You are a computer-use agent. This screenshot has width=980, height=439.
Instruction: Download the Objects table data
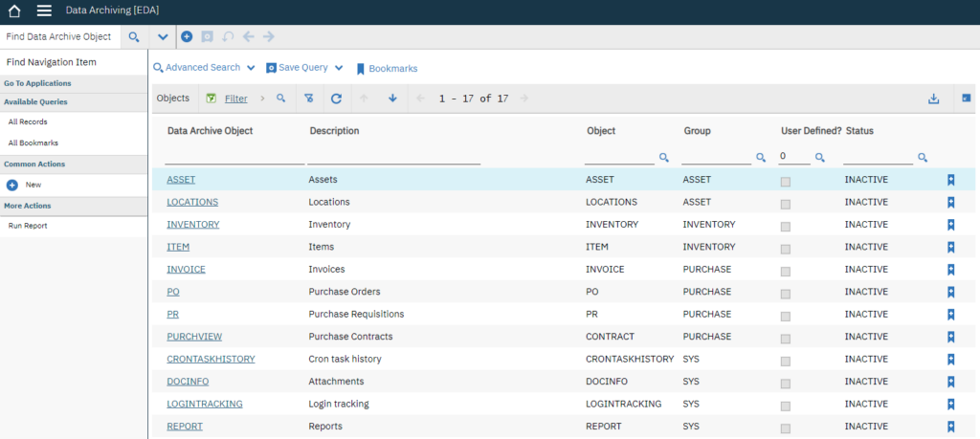tap(934, 99)
